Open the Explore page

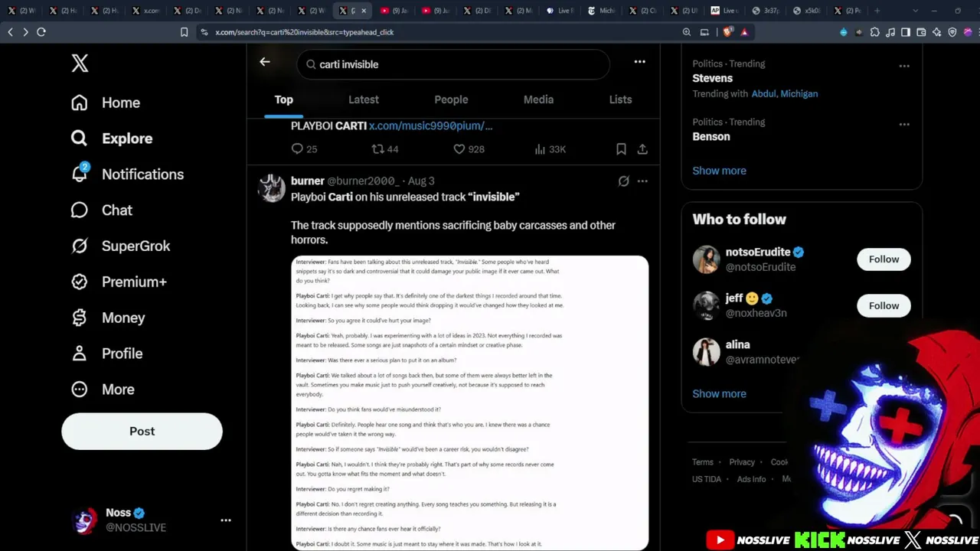click(x=112, y=139)
